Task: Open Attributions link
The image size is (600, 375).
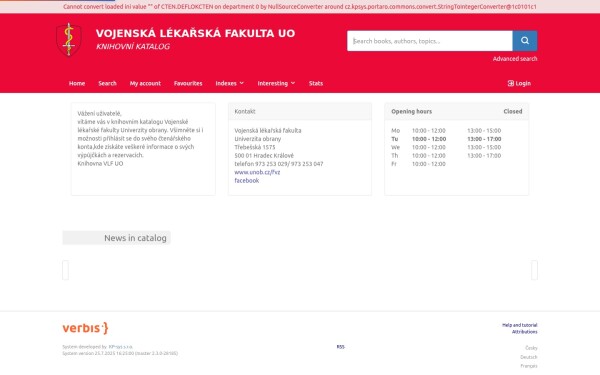Action: click(x=525, y=332)
